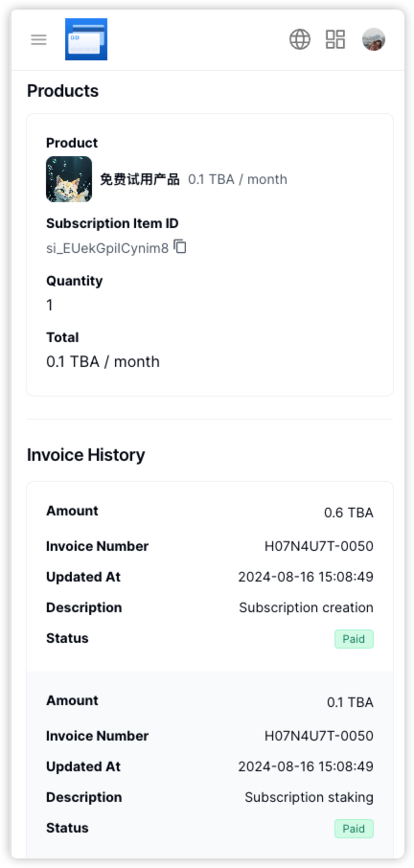Open the globe language selector
This screenshot has height=868, width=414.
pos(300,39)
